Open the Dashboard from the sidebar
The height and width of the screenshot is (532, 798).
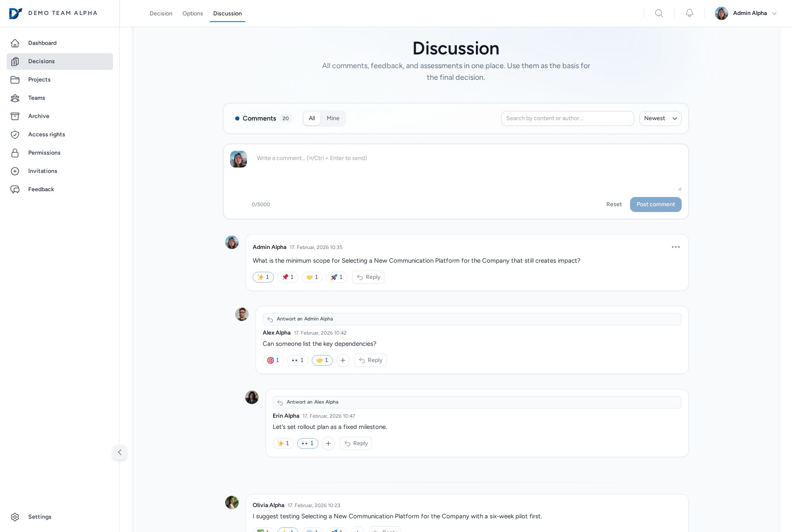42,43
